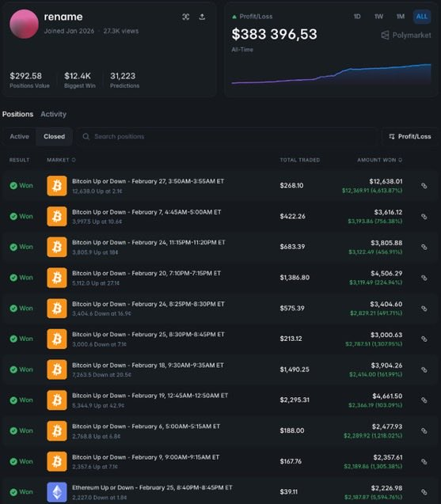The image size is (441, 504).
Task: Copy link for the $4,506.29 winning row
Action: pyautogui.click(x=424, y=278)
